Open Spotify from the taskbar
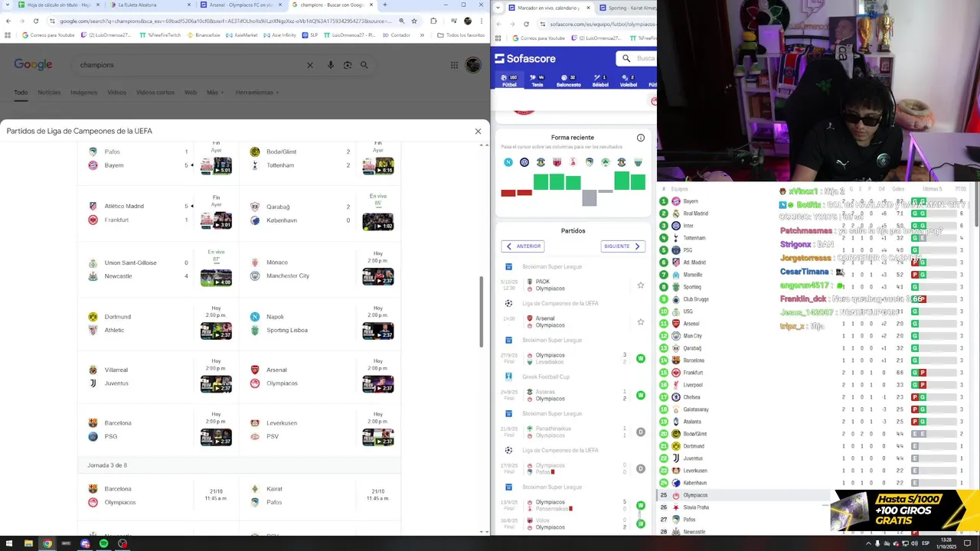The image size is (980, 551). pos(103,543)
